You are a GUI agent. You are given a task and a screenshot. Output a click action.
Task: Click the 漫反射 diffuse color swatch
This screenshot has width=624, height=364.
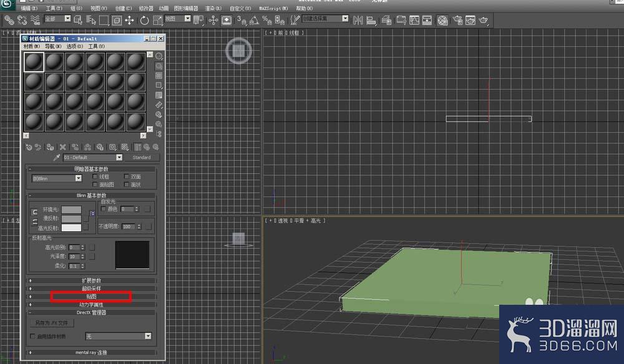pos(71,219)
